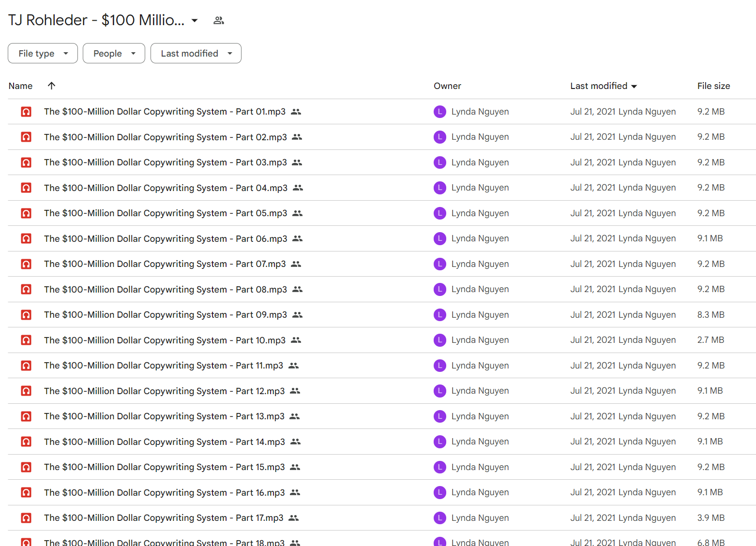Click the name sort ascending arrow
Viewport: 756px width, 546px height.
(x=52, y=86)
